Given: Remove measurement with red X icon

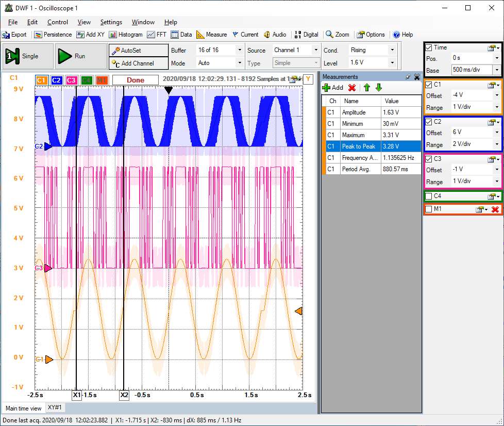Looking at the screenshot, I should tap(352, 88).
